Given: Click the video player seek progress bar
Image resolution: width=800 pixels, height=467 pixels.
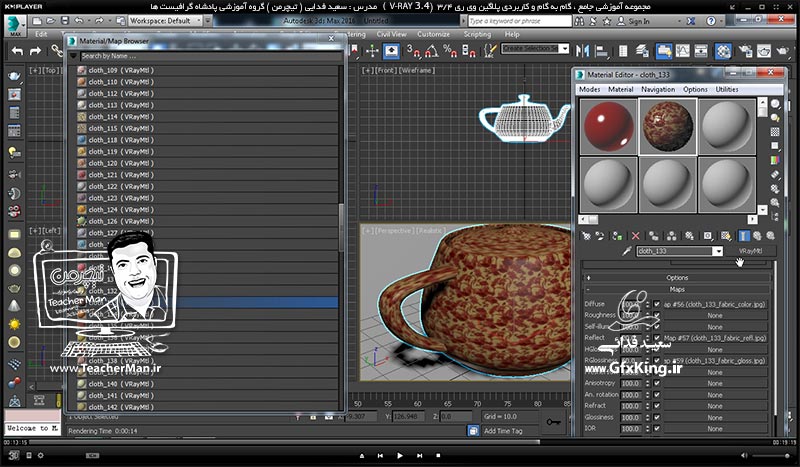Looking at the screenshot, I should point(400,443).
